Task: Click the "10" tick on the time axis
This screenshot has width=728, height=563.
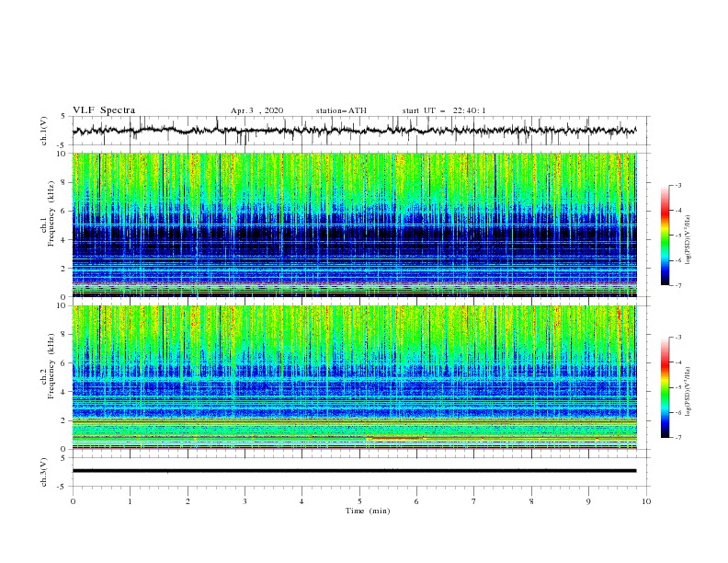Action: coord(646,501)
